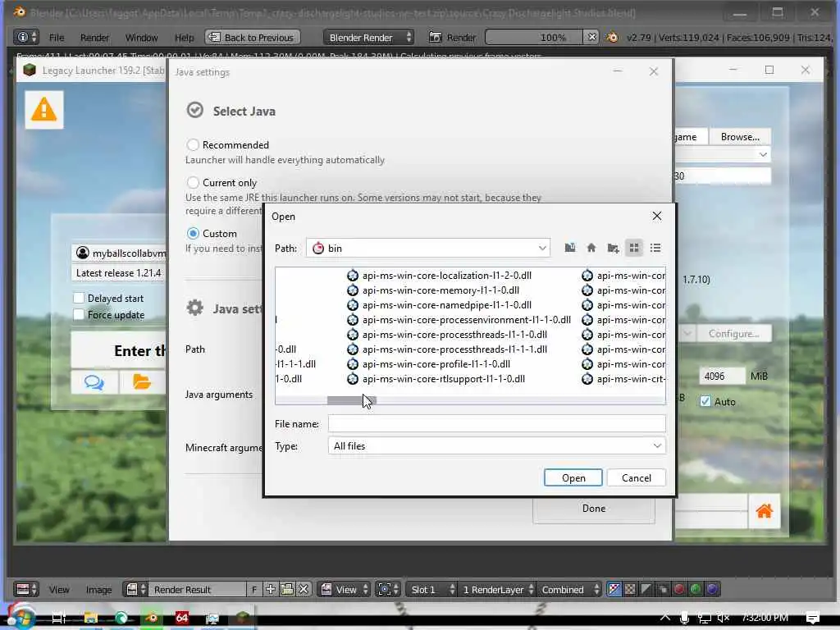Image resolution: width=840 pixels, height=630 pixels.
Task: Switch Open dialog to icons grid view
Action: pos(634,248)
